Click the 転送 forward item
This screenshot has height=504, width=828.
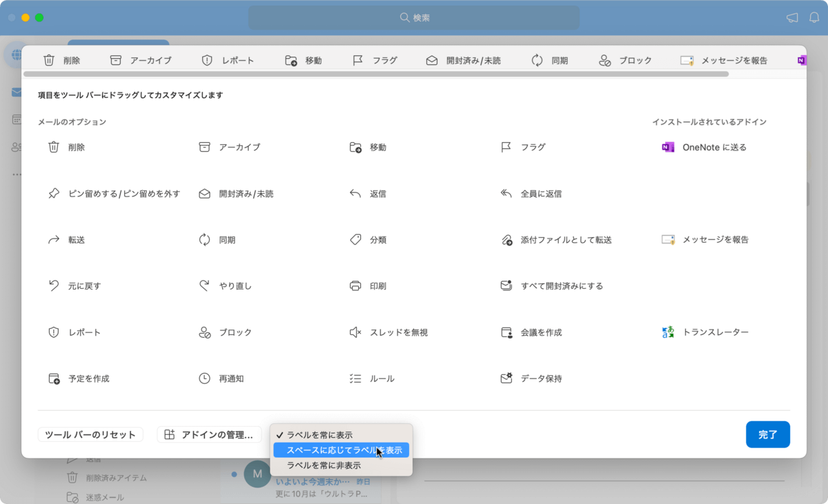click(x=66, y=240)
